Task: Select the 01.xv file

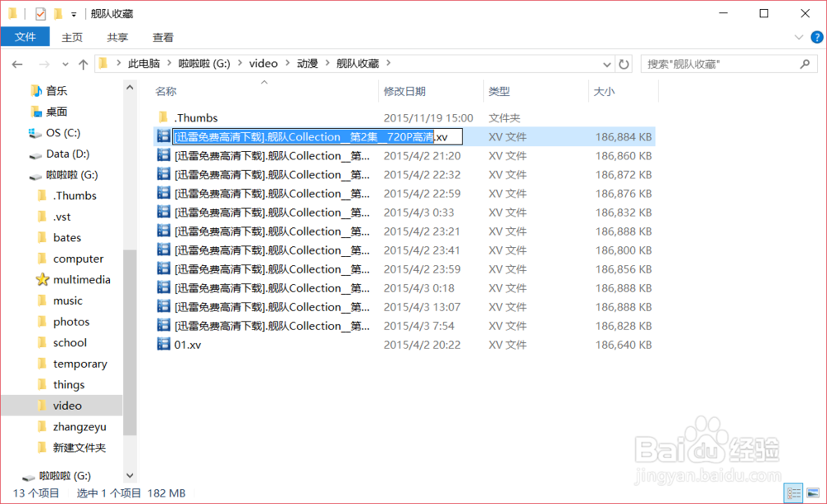Action: point(188,345)
